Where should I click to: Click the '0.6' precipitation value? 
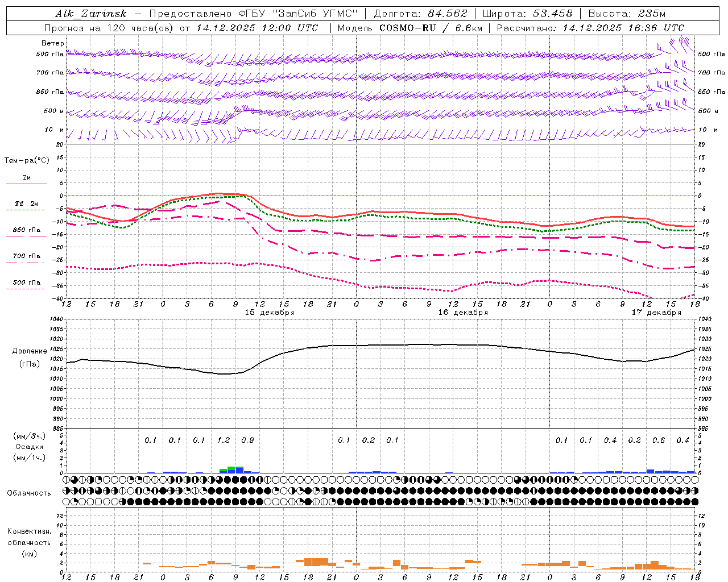click(659, 440)
